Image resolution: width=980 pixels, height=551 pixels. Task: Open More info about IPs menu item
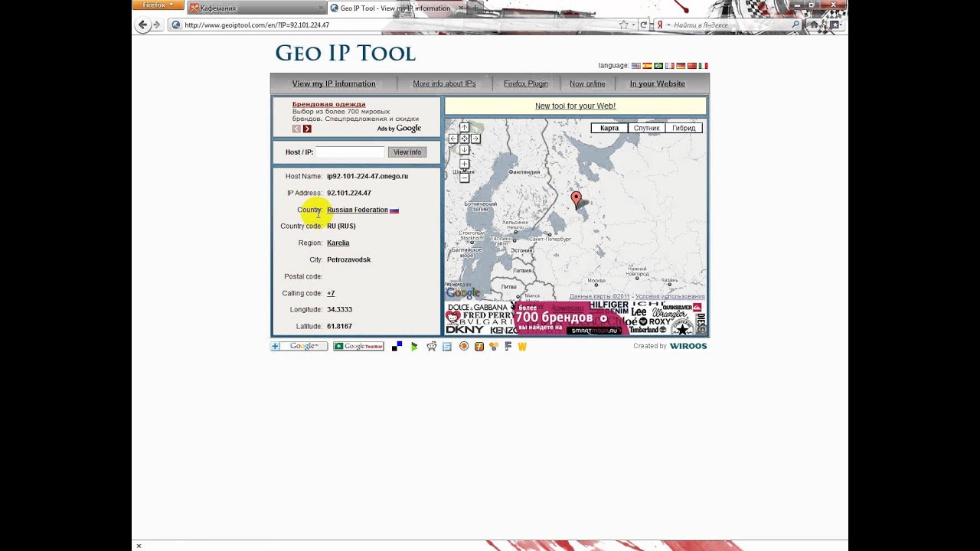click(444, 83)
